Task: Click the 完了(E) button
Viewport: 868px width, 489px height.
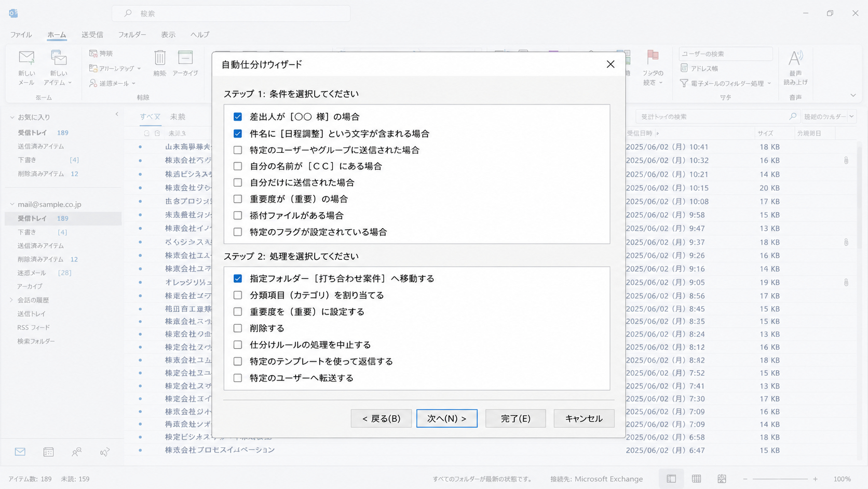Action: pos(516,418)
